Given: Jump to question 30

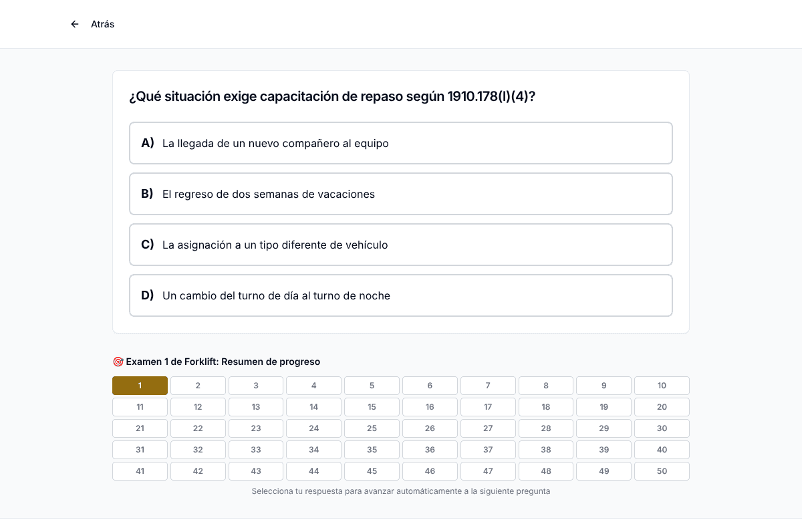Looking at the screenshot, I should (x=662, y=428).
